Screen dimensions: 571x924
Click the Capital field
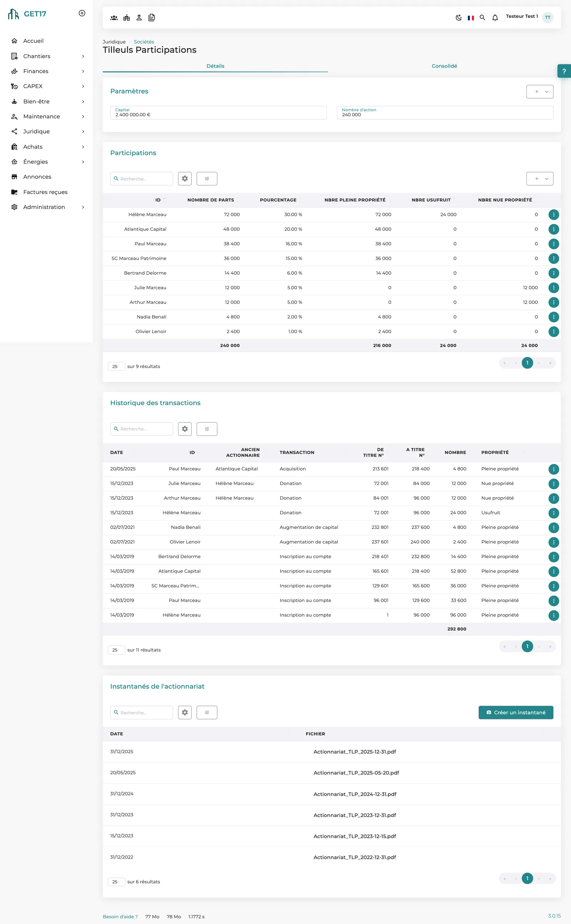click(x=218, y=113)
